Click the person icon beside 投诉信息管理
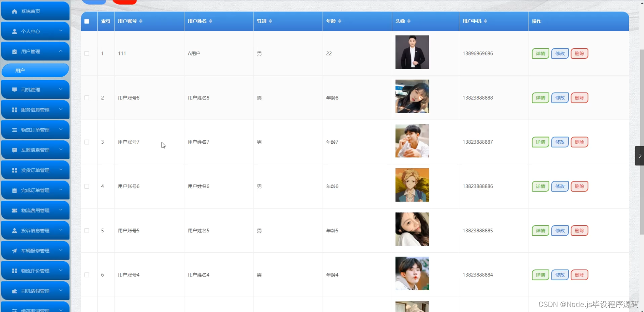This screenshot has height=312, width=644. pyautogui.click(x=14, y=231)
